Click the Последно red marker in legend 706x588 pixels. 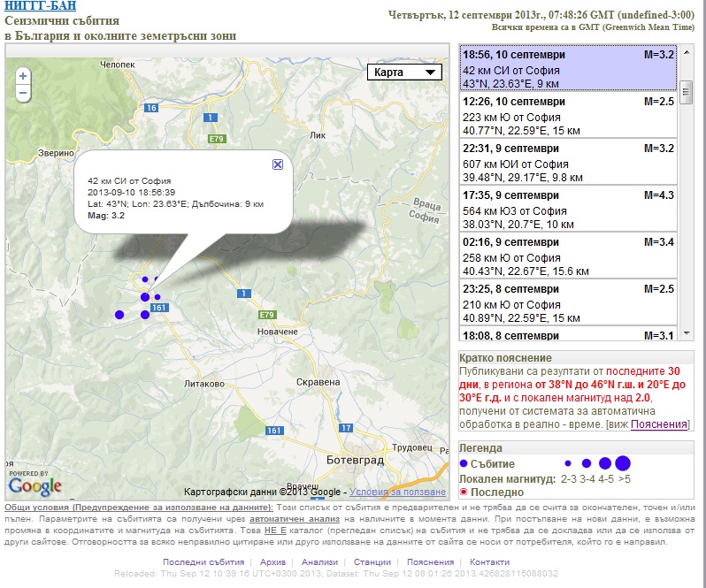point(464,492)
